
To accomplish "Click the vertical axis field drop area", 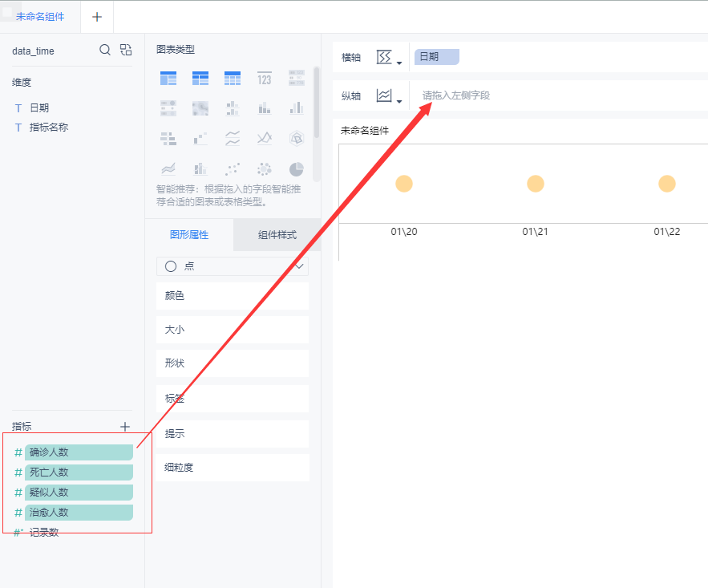I will [559, 95].
